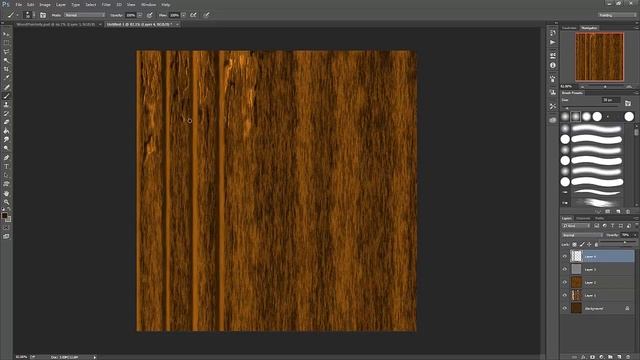Click the add layer mask icon
The height and width of the screenshot is (360, 640).
(592, 357)
